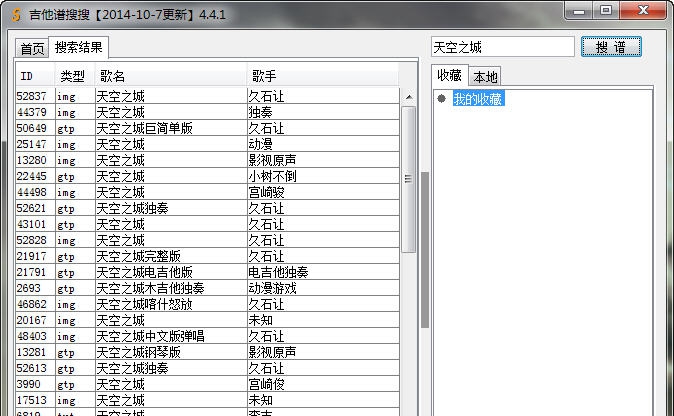Click ID 13280 in the results
Screen dimensions: 674x416
coord(32,160)
